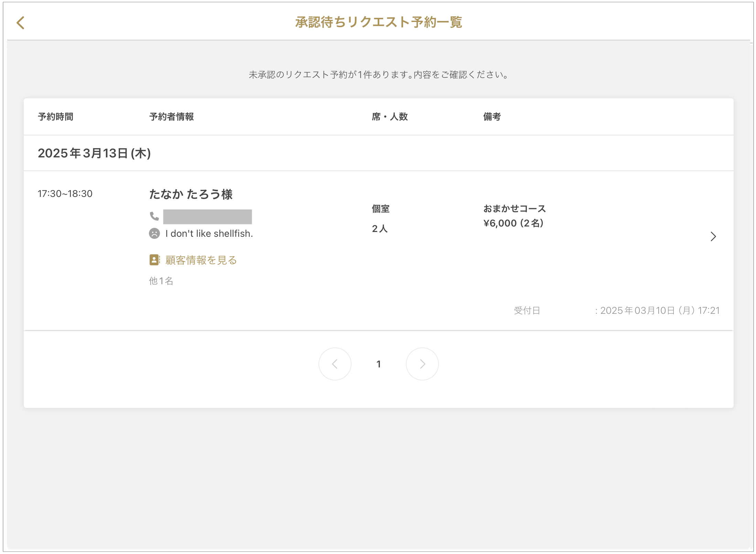The height and width of the screenshot is (554, 756).
Task: Click the おまかせコース remark text
Action: coord(514,209)
